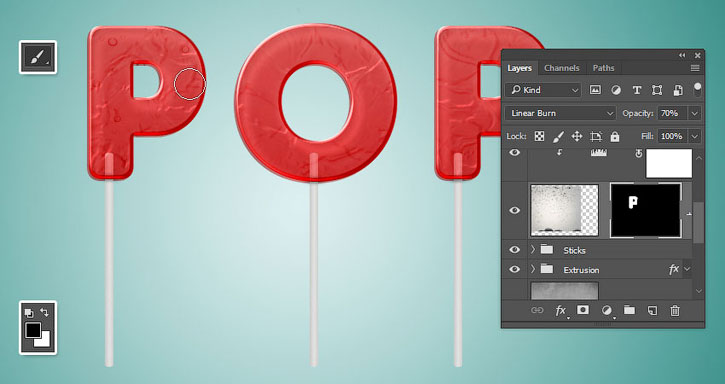Select the Extrusion layer name
725x384 pixels.
click(x=581, y=270)
